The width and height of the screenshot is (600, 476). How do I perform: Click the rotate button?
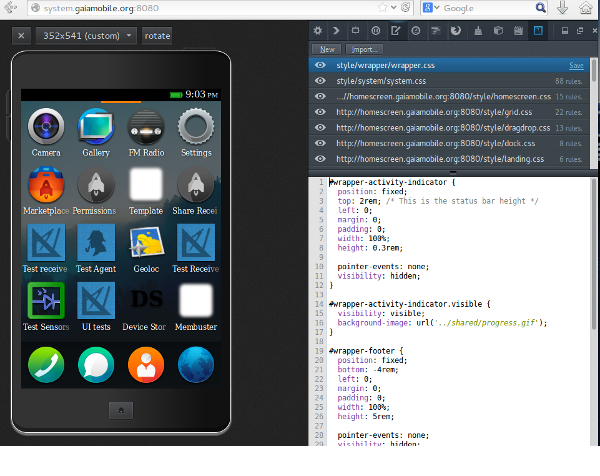[157, 36]
